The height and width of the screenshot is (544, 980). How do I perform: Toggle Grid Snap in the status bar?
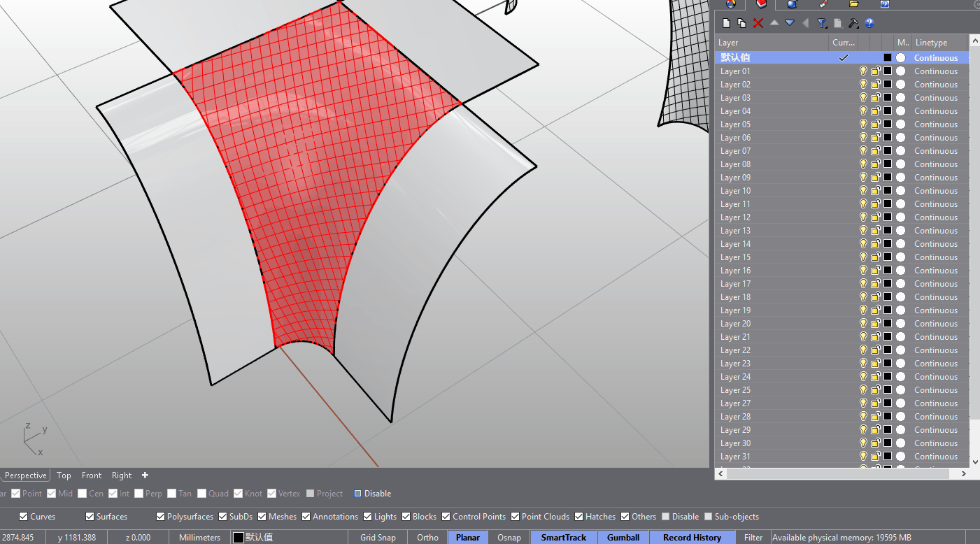tap(378, 538)
